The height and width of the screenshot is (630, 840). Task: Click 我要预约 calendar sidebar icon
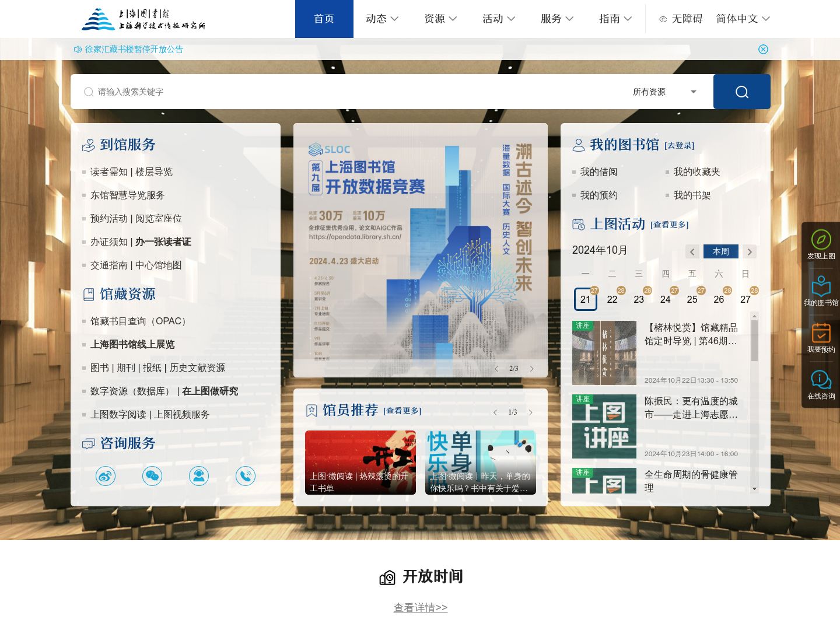point(821,333)
